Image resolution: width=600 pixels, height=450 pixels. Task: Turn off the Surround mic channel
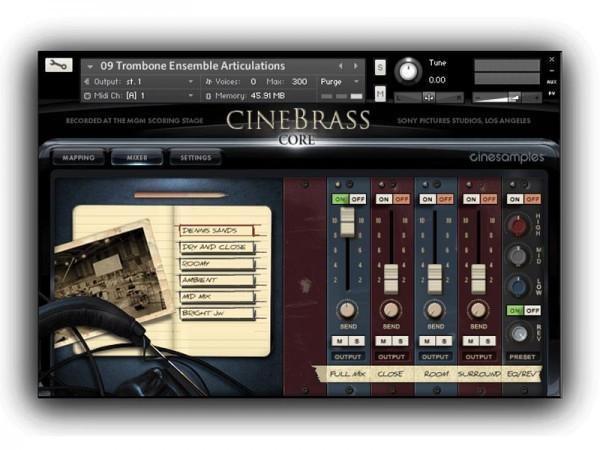(489, 199)
